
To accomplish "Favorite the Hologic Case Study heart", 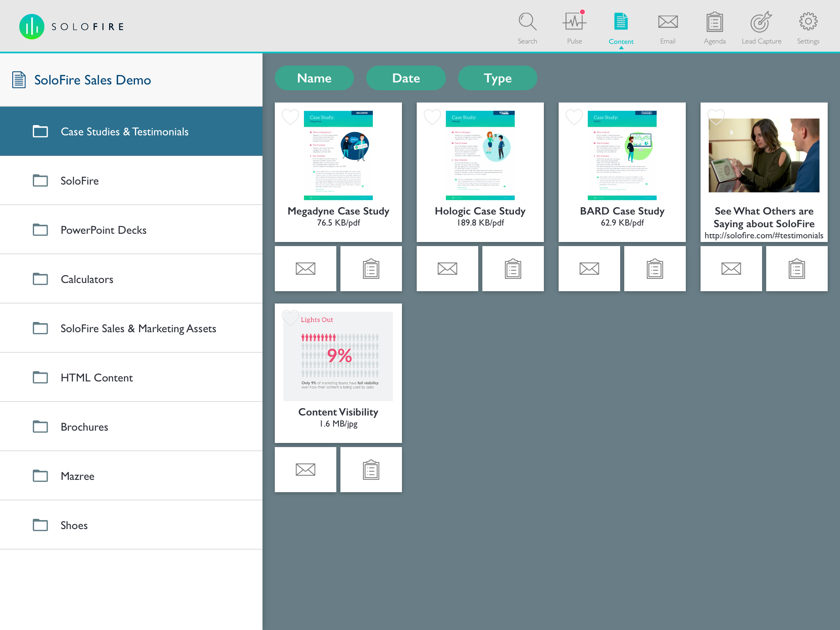I will point(432,117).
